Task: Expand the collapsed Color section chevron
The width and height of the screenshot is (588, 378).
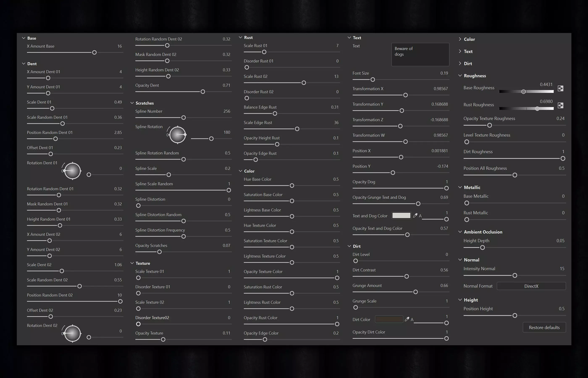Action: point(460,39)
